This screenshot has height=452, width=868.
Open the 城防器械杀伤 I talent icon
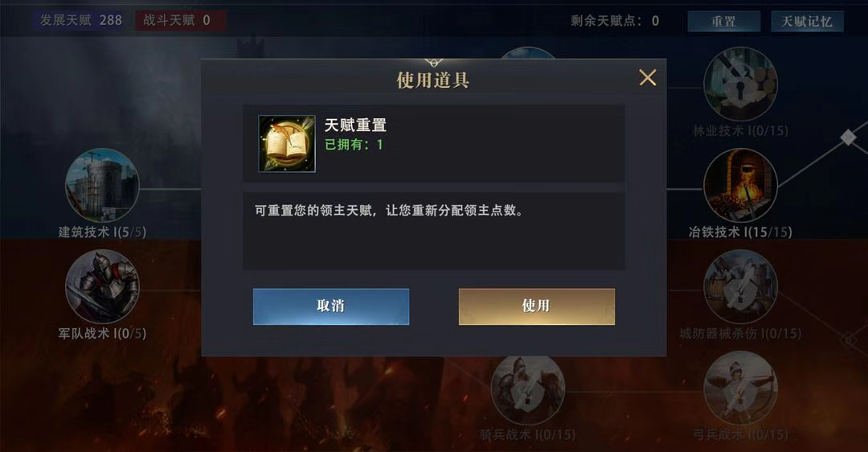coord(740,286)
